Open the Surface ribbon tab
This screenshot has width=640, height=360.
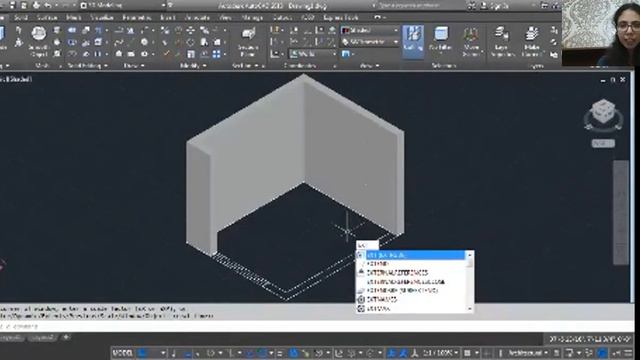pyautogui.click(x=47, y=18)
